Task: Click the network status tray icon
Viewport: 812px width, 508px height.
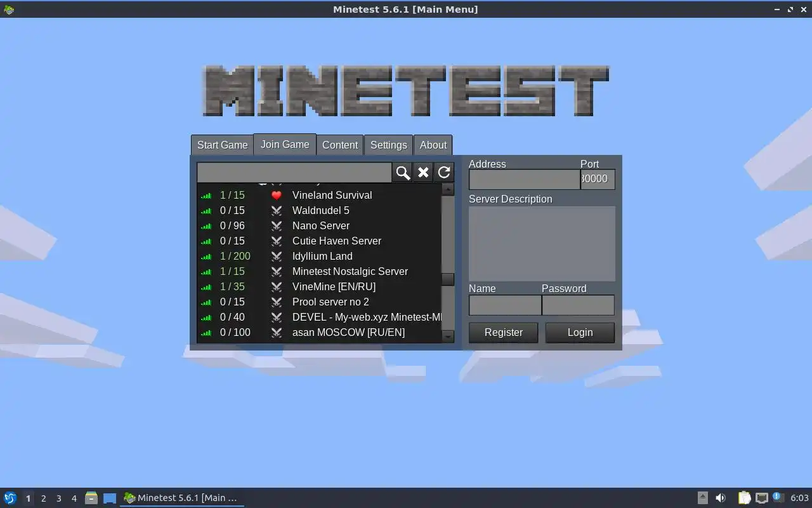Action: [762, 498]
